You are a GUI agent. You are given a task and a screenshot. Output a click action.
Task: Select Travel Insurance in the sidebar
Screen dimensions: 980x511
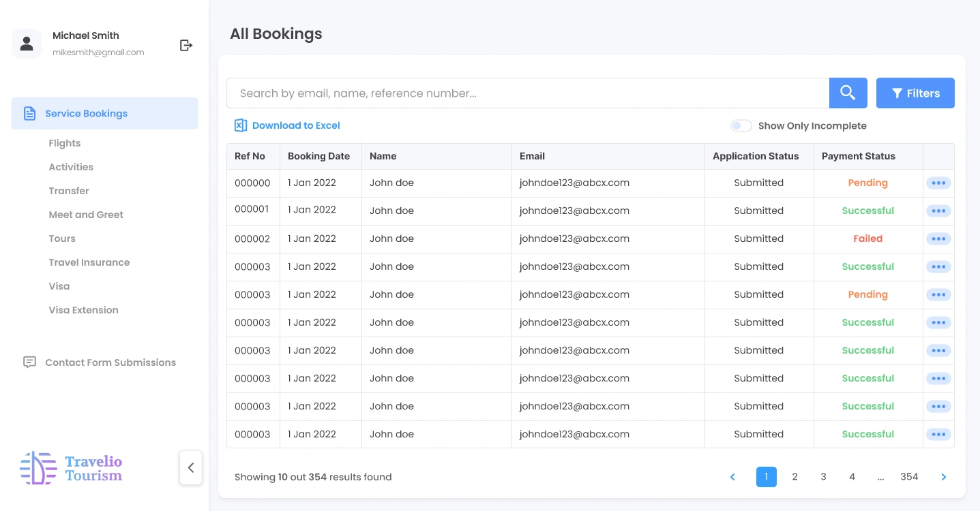89,262
